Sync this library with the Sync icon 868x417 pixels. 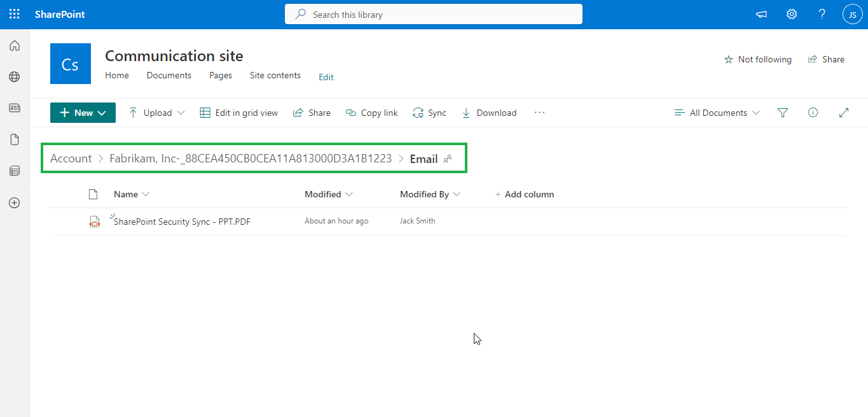click(x=429, y=112)
